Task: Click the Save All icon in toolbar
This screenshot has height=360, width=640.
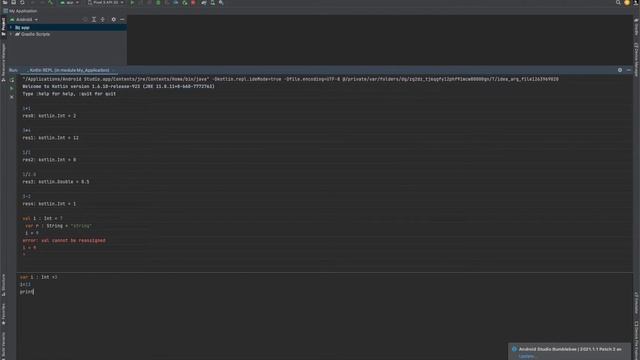Action: (13, 2)
